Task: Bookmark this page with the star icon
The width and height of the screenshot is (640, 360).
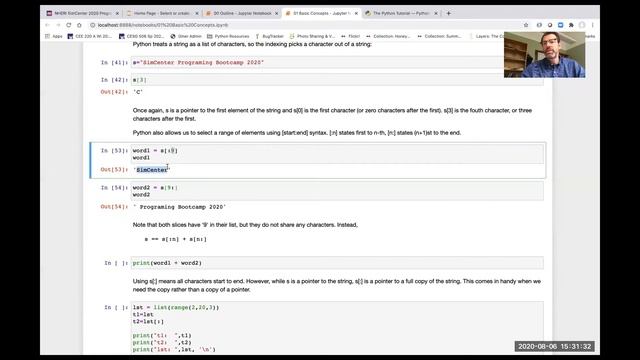Action: click(526, 25)
